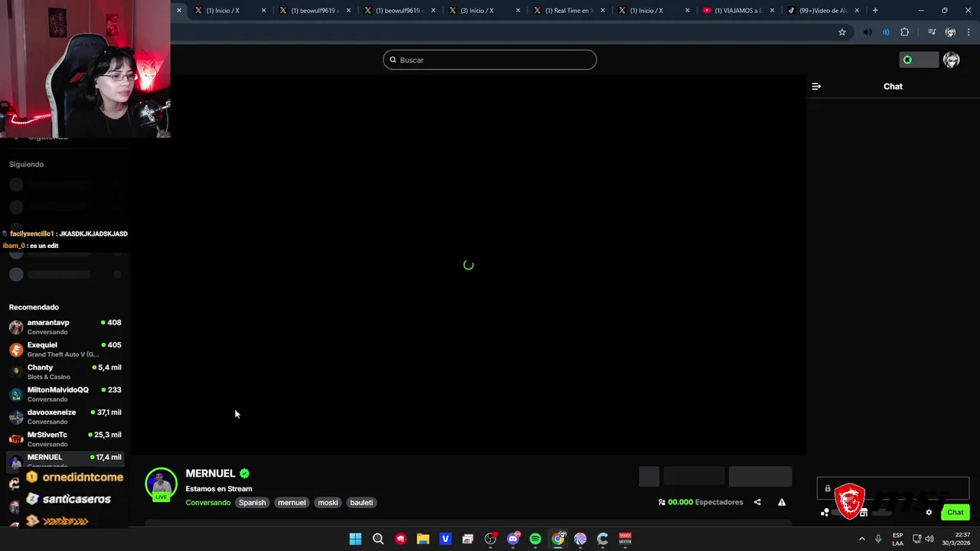Select MERNUEL row in Recomendado sidebar
The image size is (980, 551).
pyautogui.click(x=65, y=460)
